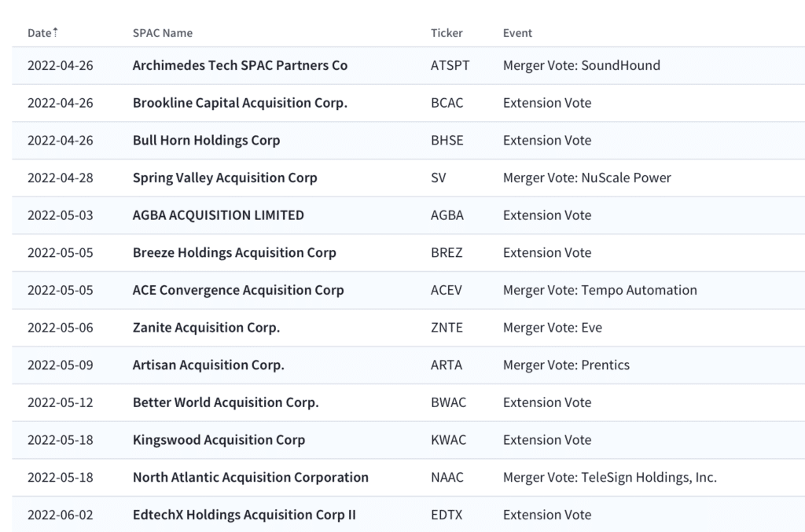The height and width of the screenshot is (532, 805).
Task: Click event Merger Vote: Eve
Action: pyautogui.click(x=553, y=328)
